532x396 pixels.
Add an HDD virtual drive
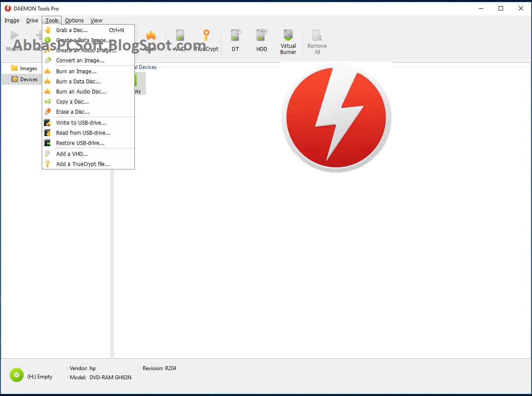[x=262, y=40]
